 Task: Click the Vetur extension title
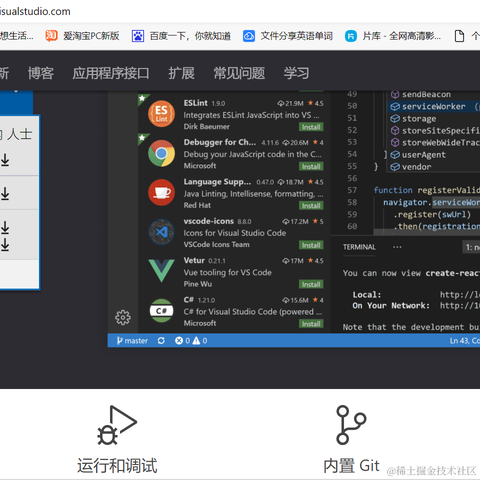(x=194, y=260)
